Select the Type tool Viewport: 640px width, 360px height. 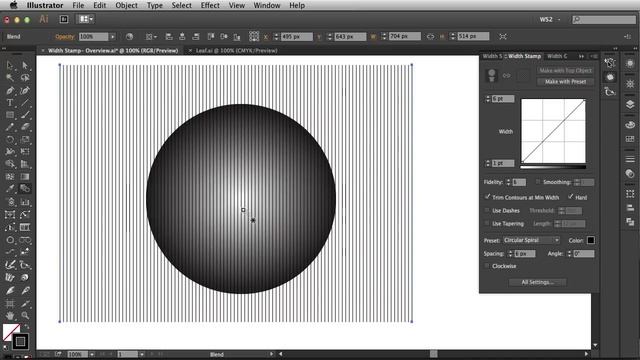click(x=10, y=103)
